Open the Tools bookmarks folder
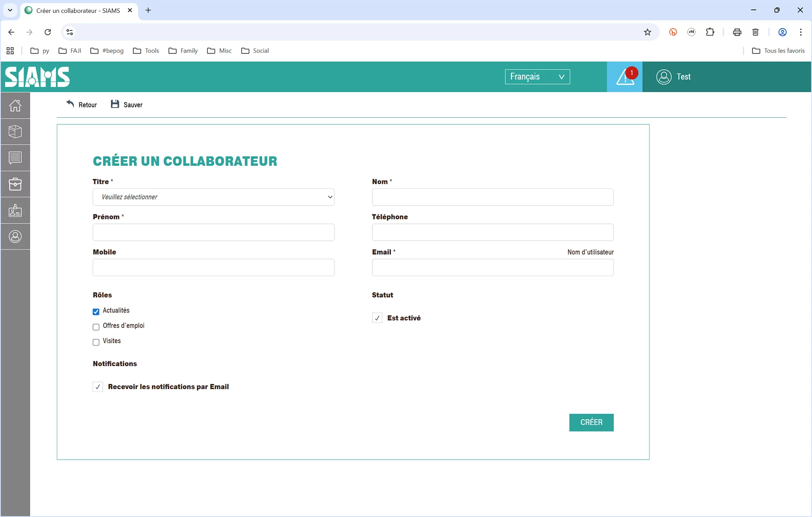812x517 pixels. pyautogui.click(x=146, y=51)
